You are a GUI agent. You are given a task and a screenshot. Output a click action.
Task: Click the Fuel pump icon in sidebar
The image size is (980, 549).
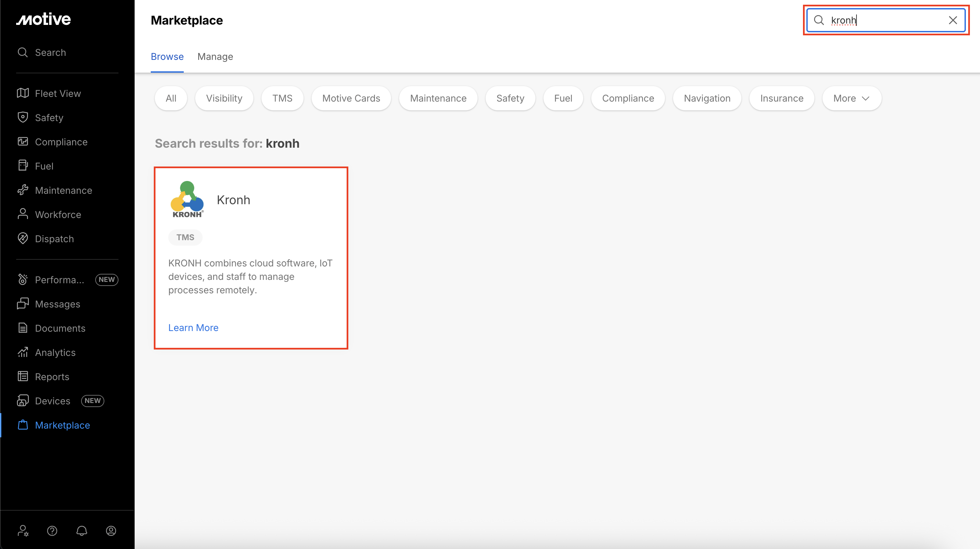(x=23, y=166)
